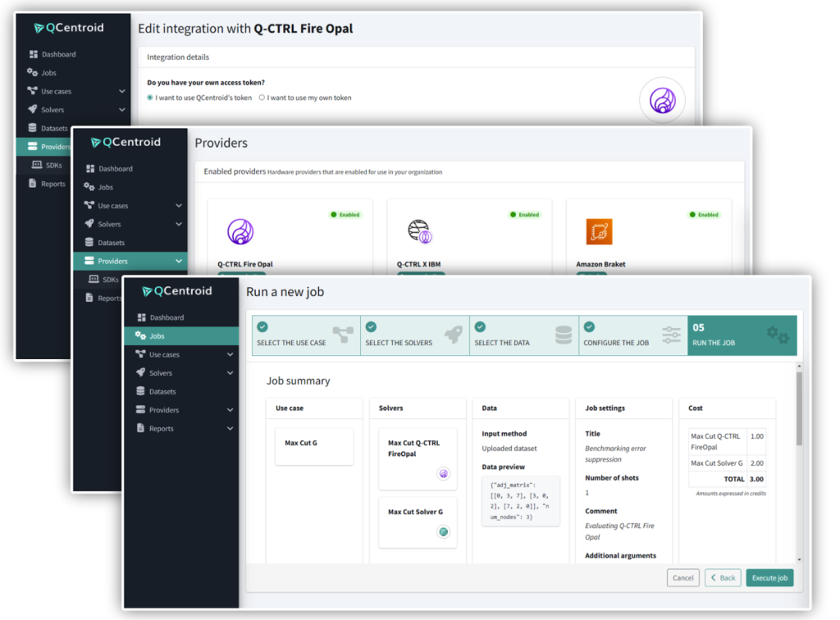Click the Datasets icon in the front sidebar

click(x=141, y=391)
